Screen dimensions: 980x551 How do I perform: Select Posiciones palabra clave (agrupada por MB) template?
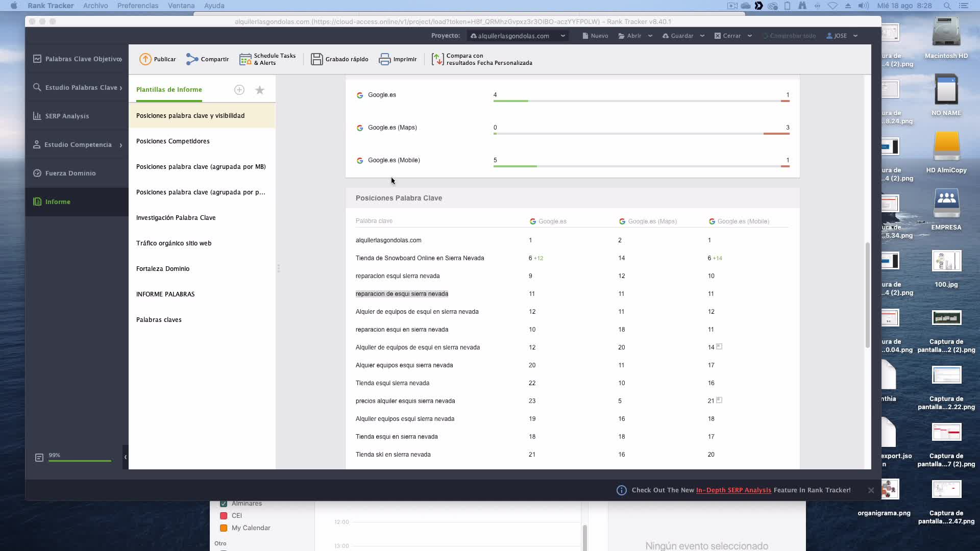point(202,167)
